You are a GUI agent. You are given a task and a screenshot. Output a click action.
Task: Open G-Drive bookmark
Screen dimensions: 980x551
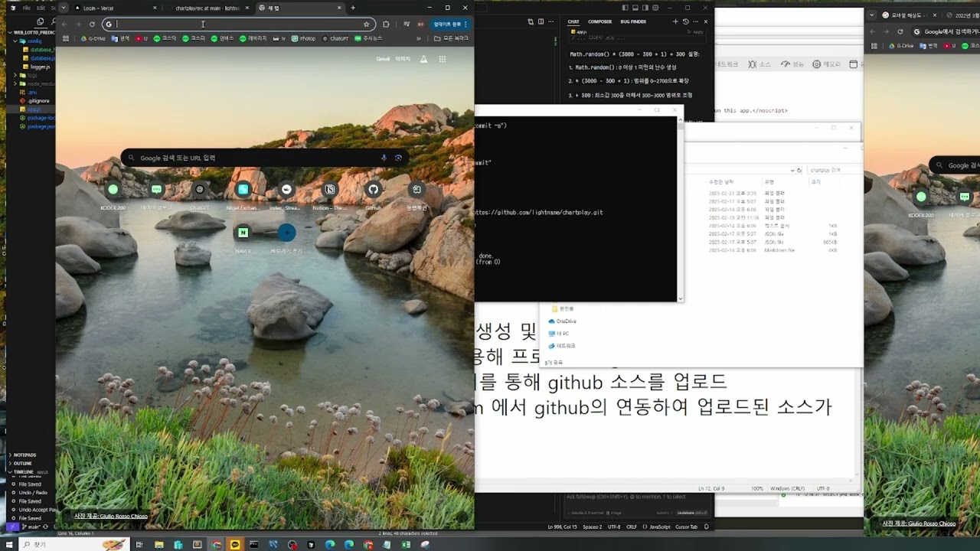coord(93,37)
